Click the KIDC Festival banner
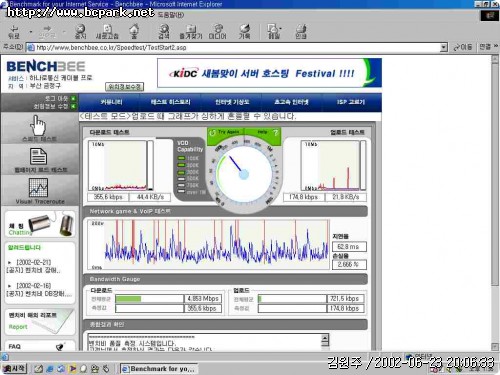The image size is (500, 375). tap(269, 73)
